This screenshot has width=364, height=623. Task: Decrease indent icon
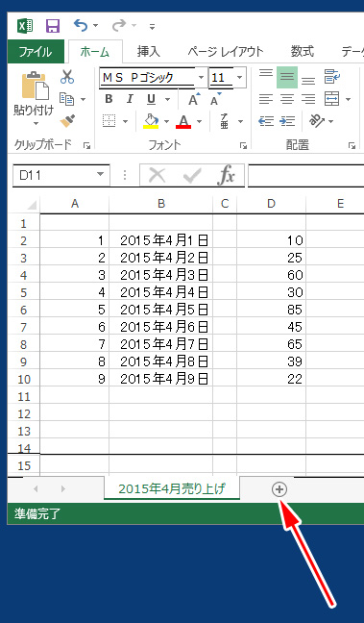[x=266, y=121]
